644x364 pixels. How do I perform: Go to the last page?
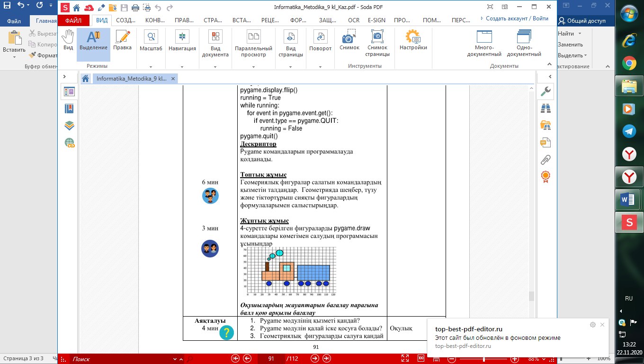pyautogui.click(x=326, y=359)
